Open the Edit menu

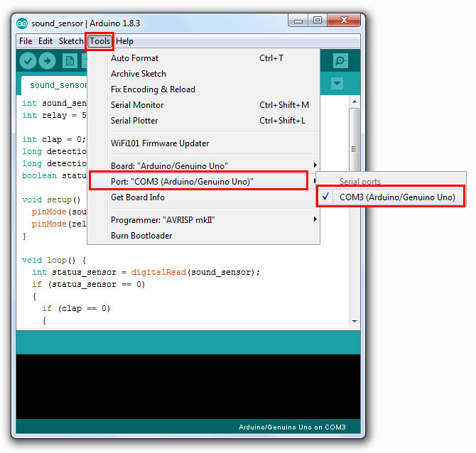(45, 41)
